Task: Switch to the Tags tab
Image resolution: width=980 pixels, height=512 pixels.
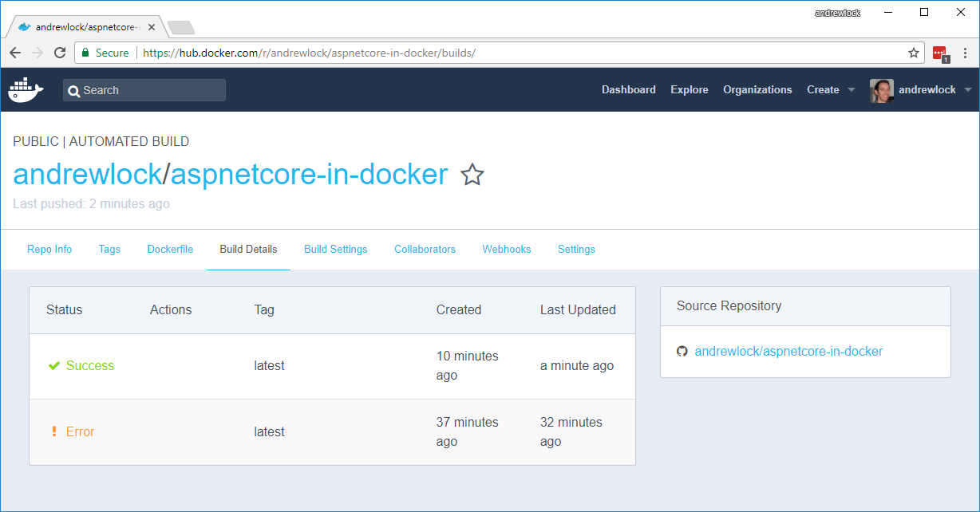Action: [x=109, y=249]
